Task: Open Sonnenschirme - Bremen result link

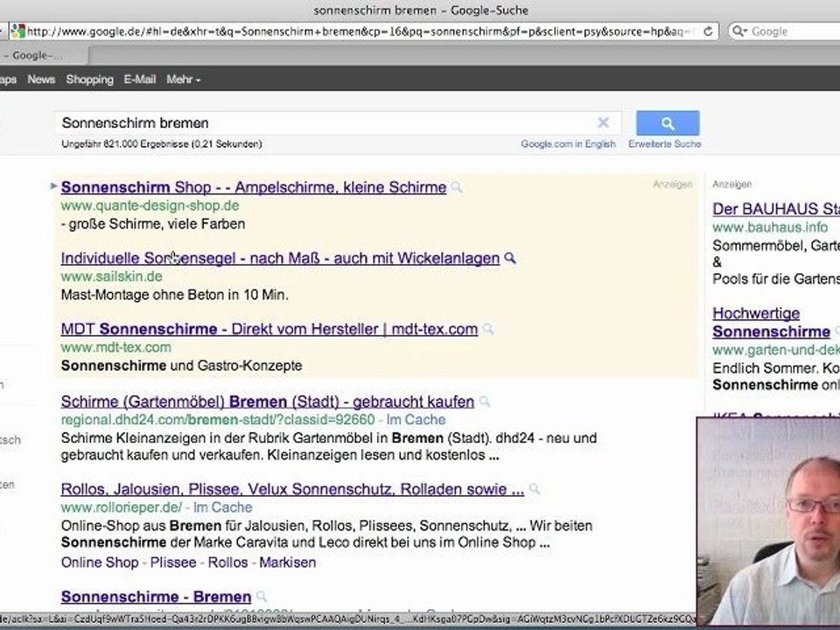Action: 156,597
